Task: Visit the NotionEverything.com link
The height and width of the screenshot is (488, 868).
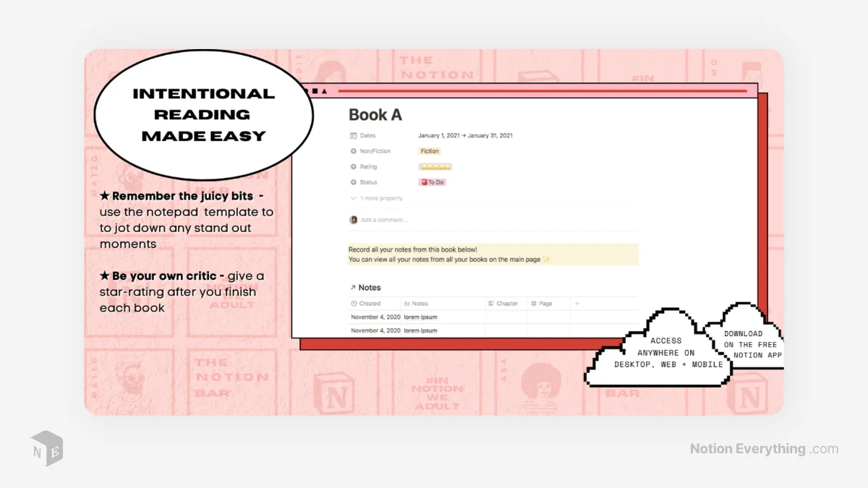Action: click(763, 448)
